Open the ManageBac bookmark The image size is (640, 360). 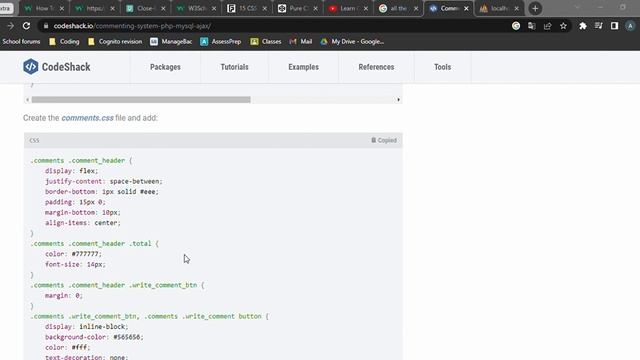point(171,41)
